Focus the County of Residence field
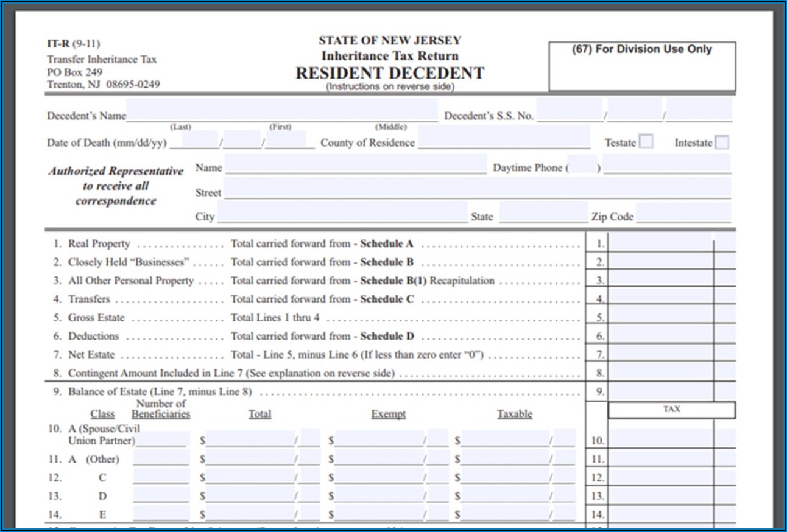The image size is (787, 532). pos(504,139)
